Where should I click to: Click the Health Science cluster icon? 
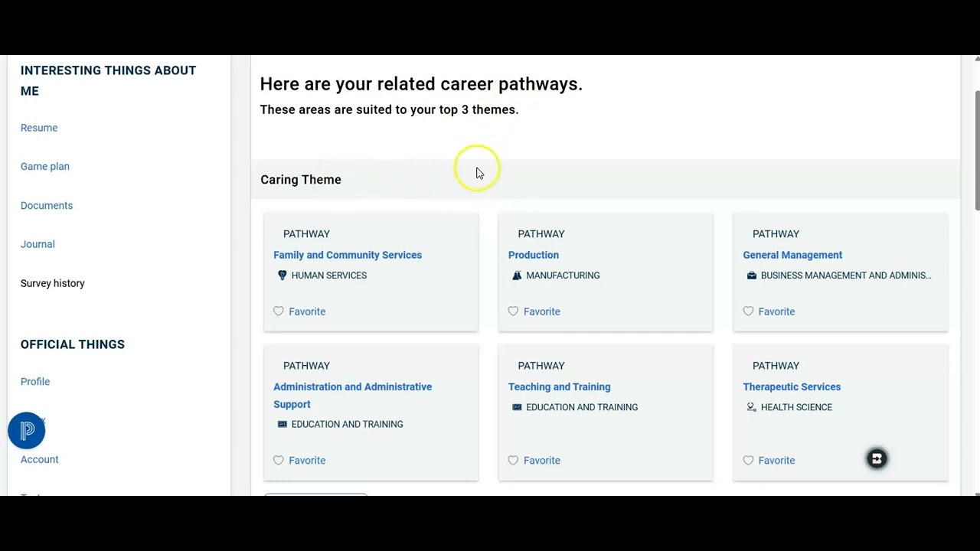tap(751, 407)
